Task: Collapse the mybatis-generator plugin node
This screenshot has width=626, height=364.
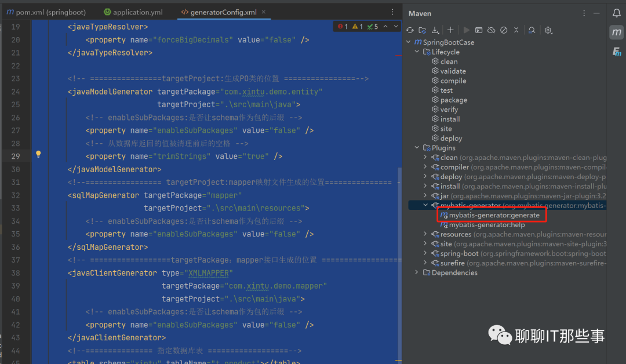Action: coord(425,205)
